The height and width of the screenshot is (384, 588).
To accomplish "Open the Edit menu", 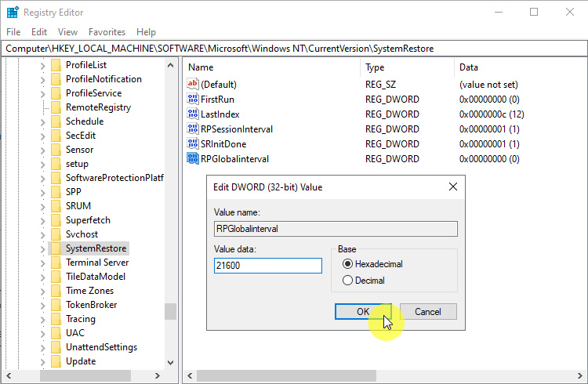I will (x=39, y=32).
